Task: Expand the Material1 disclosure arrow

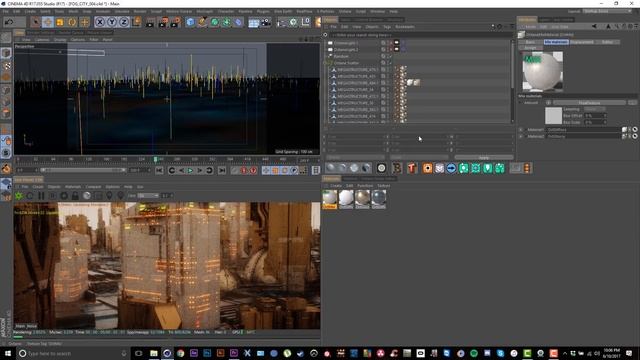Action: pyautogui.click(x=521, y=129)
